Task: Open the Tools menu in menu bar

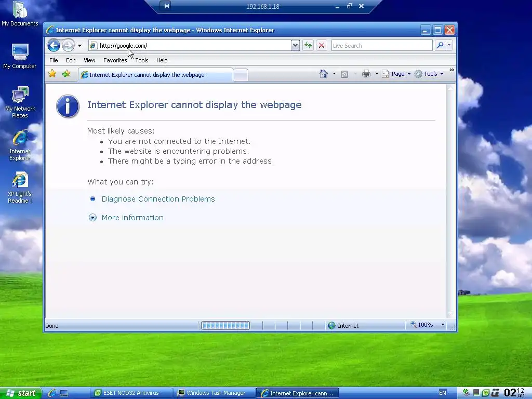Action: point(142,60)
